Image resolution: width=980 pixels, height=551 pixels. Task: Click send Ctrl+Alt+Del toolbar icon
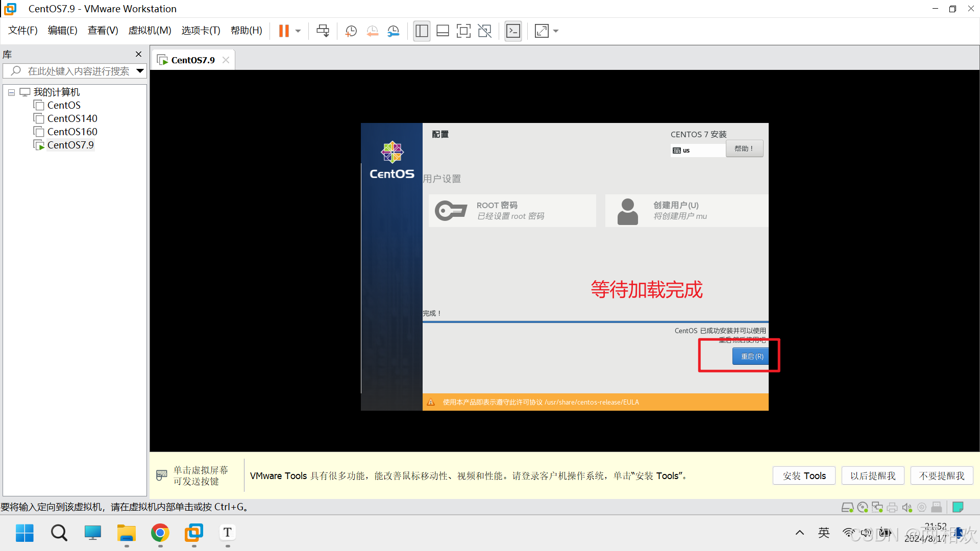tap(323, 31)
